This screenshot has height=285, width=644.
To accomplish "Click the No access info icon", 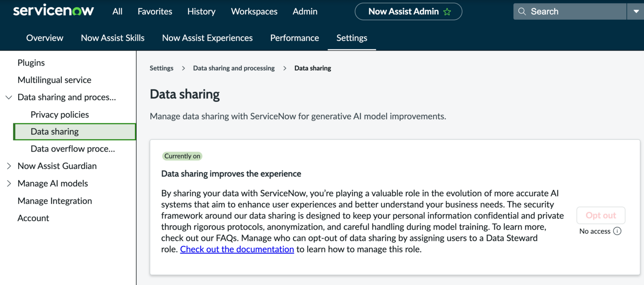I will point(617,231).
